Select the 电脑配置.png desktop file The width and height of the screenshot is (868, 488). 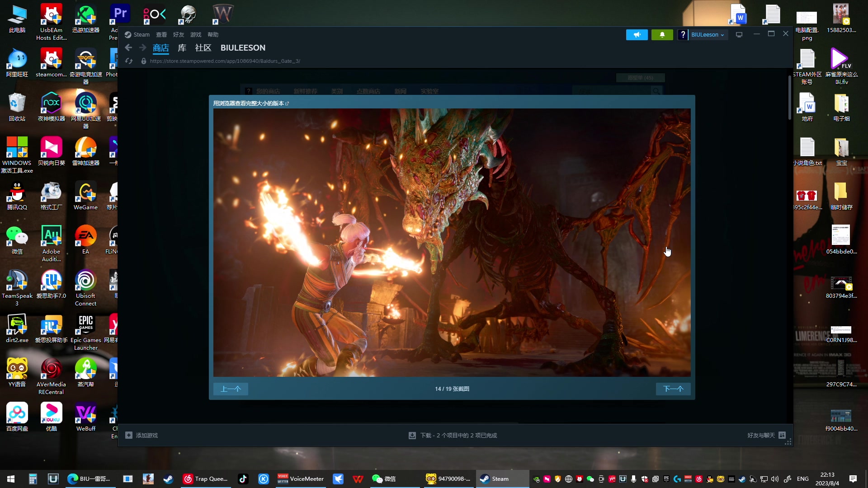[807, 26]
